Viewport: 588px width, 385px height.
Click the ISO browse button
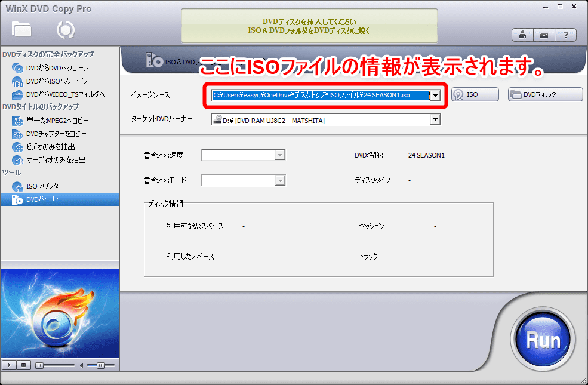(x=475, y=94)
